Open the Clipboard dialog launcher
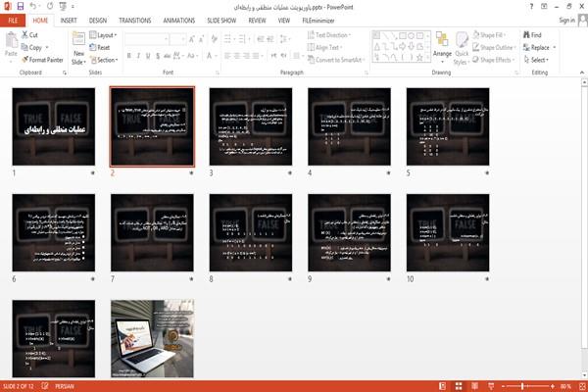The height and width of the screenshot is (392, 588). coord(65,73)
